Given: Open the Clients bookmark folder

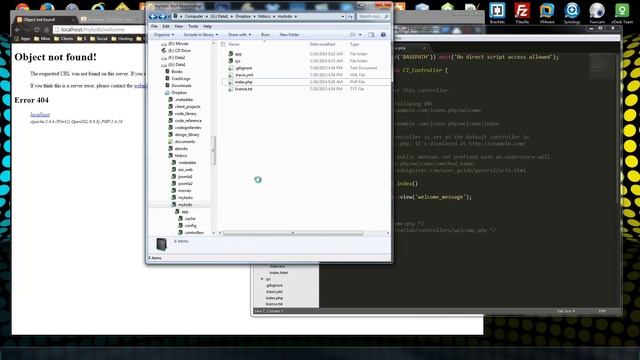Looking at the screenshot, I should point(64,39).
